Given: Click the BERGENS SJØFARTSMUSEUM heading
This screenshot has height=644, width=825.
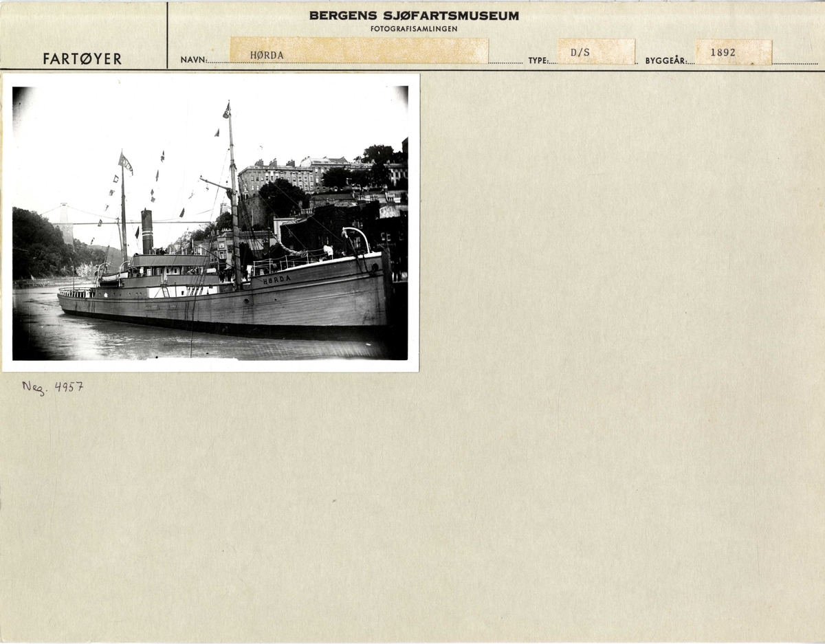Looking at the screenshot, I should click(414, 15).
